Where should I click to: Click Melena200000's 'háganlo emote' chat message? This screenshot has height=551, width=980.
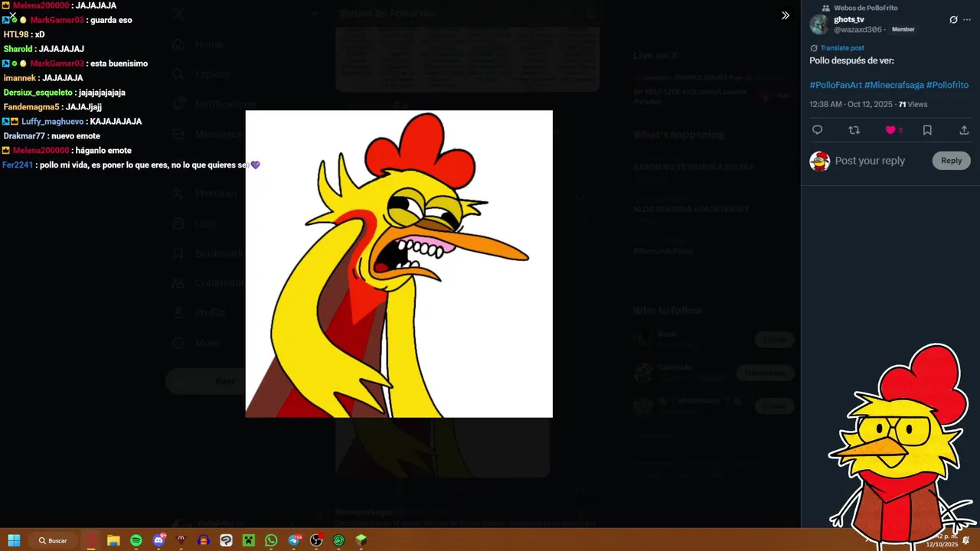pos(67,151)
